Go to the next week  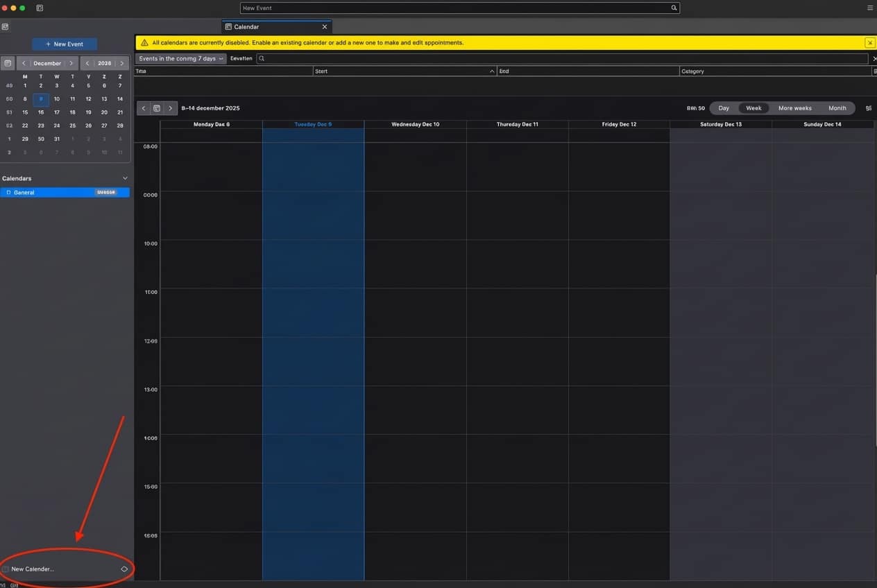click(170, 108)
